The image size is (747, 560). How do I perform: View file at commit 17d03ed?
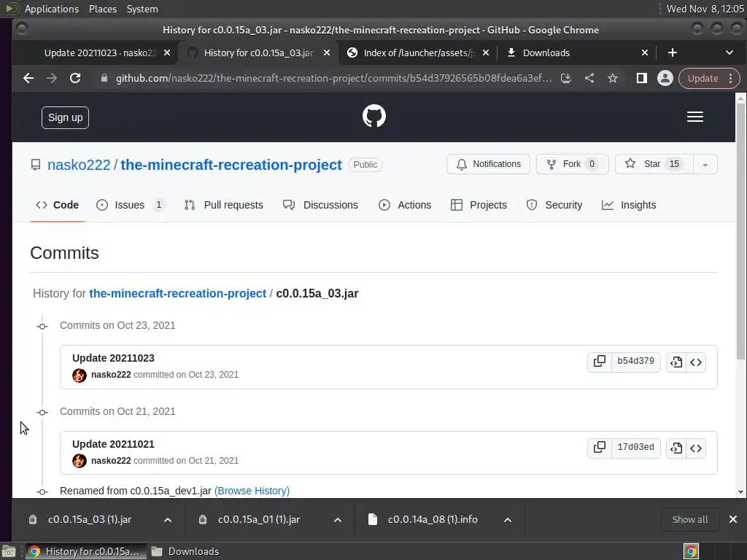[676, 448]
